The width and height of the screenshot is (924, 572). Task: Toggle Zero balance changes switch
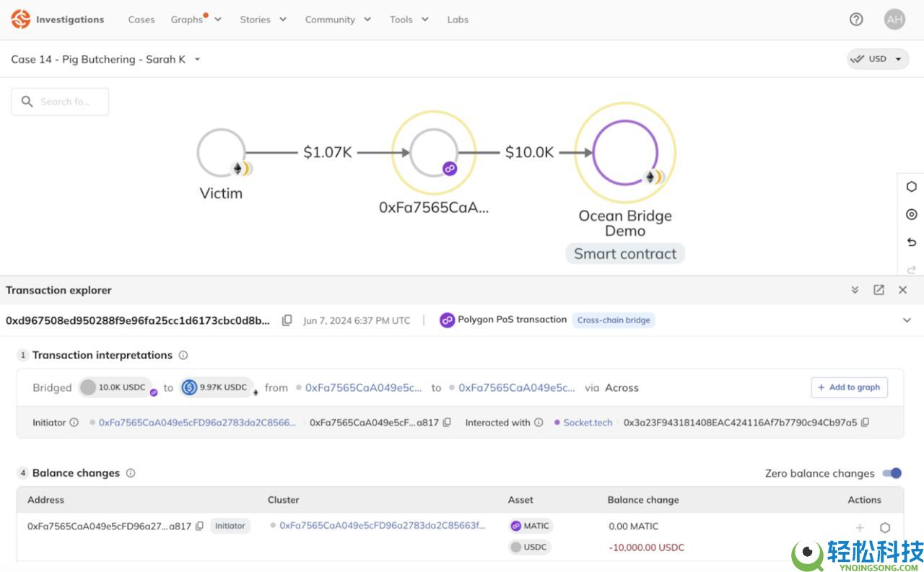click(892, 473)
